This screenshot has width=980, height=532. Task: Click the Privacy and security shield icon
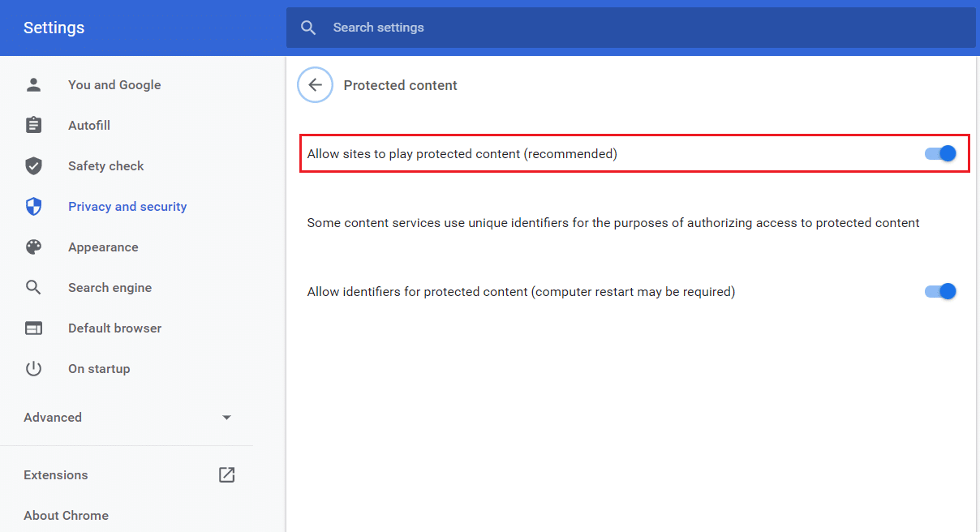(x=33, y=206)
